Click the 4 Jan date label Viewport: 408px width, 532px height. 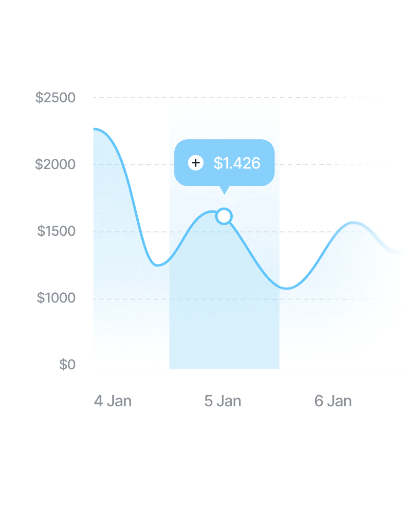[112, 401]
